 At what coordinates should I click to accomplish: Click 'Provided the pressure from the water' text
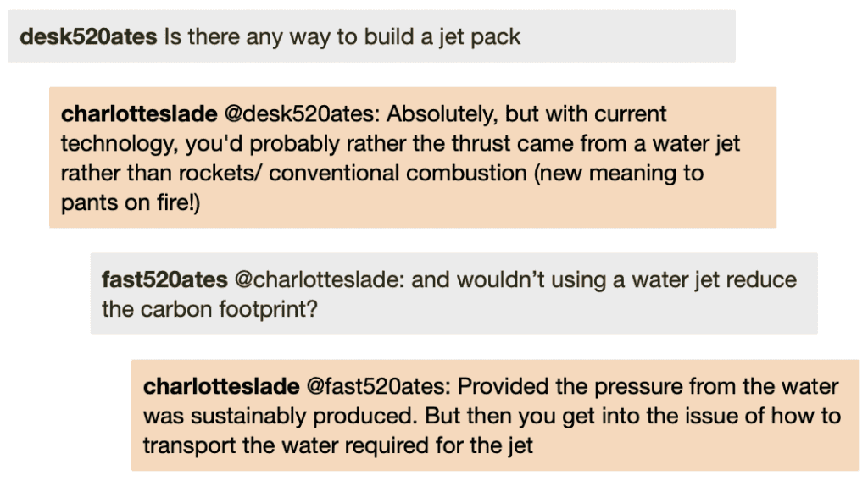pyautogui.click(x=648, y=386)
